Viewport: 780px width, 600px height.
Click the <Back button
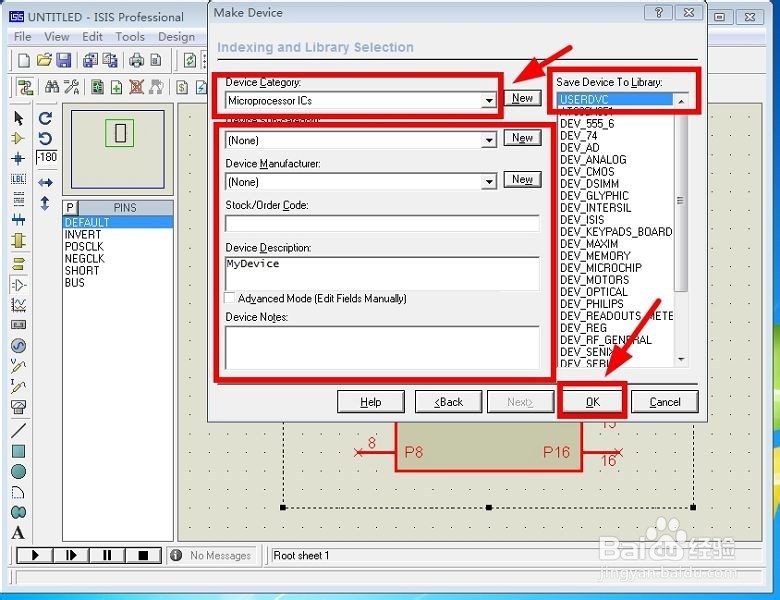[x=448, y=401]
